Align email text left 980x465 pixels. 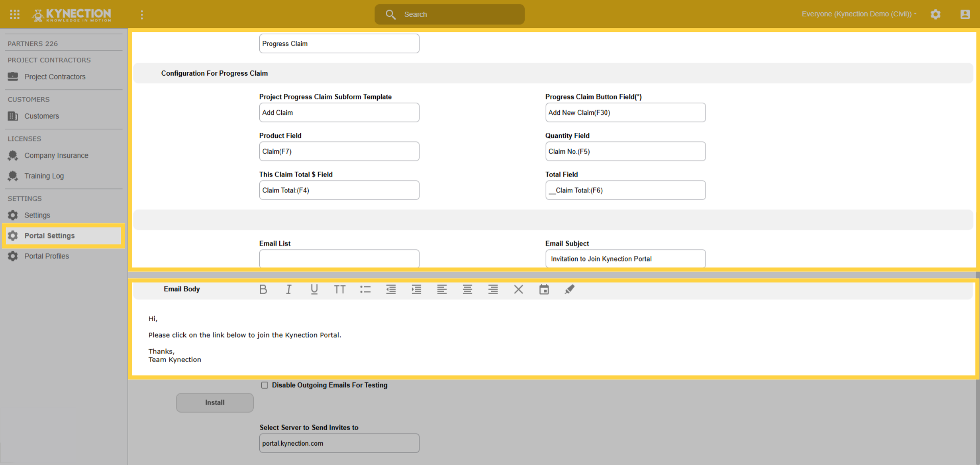(442, 289)
